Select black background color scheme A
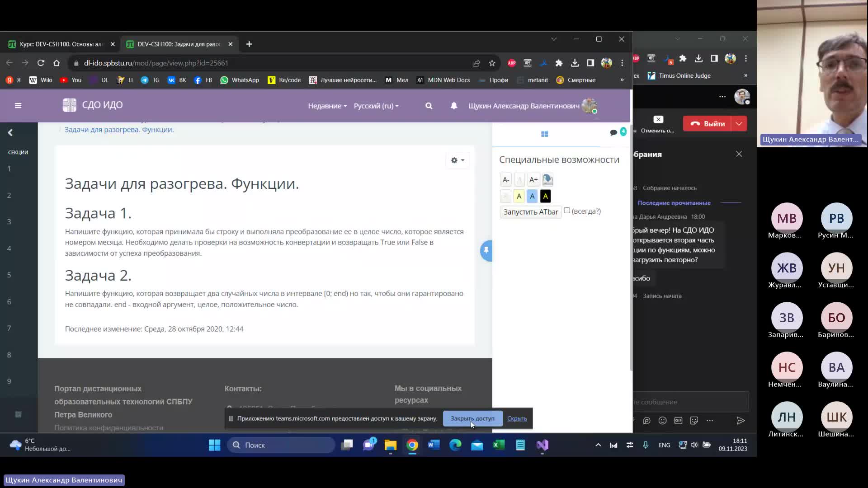 point(545,196)
